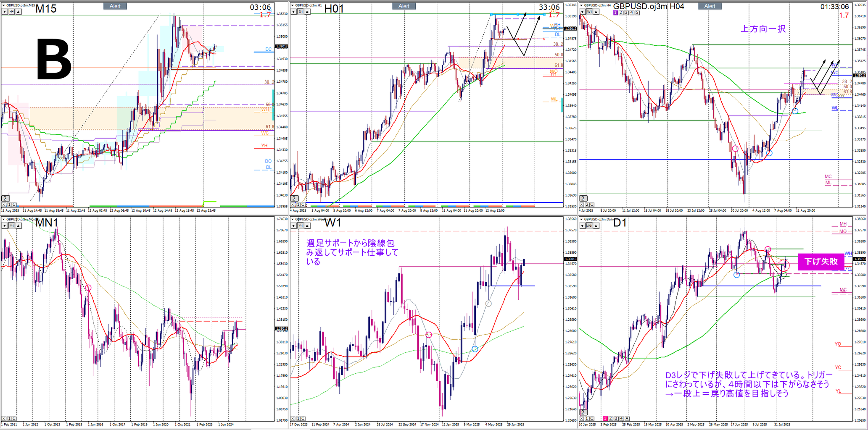
Task: Click the Alert button on the H04 chart
Action: pyautogui.click(x=710, y=6)
